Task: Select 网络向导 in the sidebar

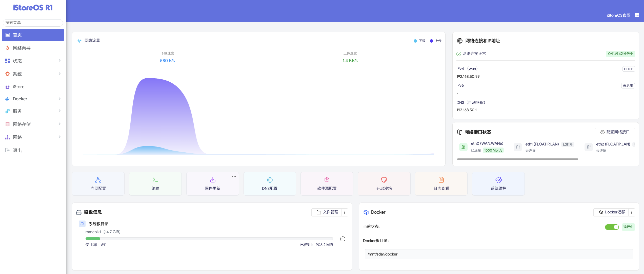Action: point(22,48)
